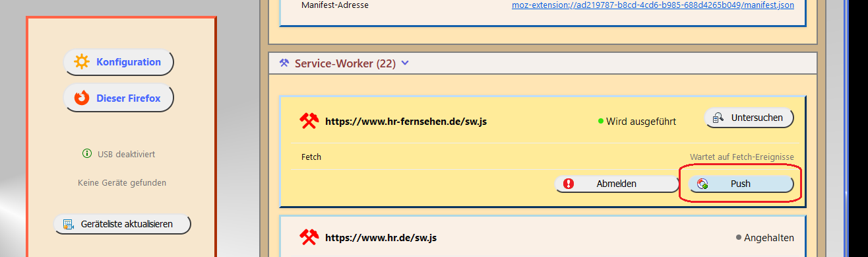Viewport: 868px width, 257px height.
Task: Click the inspect icon on Untersuchen button
Action: (x=718, y=118)
